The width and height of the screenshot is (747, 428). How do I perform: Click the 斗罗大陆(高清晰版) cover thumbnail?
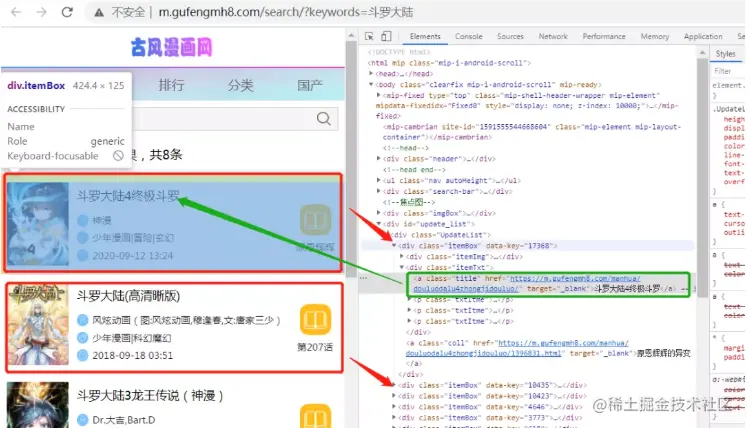coord(38,325)
